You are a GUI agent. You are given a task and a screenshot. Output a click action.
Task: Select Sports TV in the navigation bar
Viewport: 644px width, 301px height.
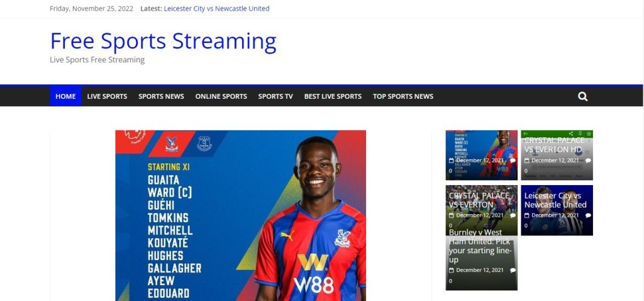[x=275, y=96]
